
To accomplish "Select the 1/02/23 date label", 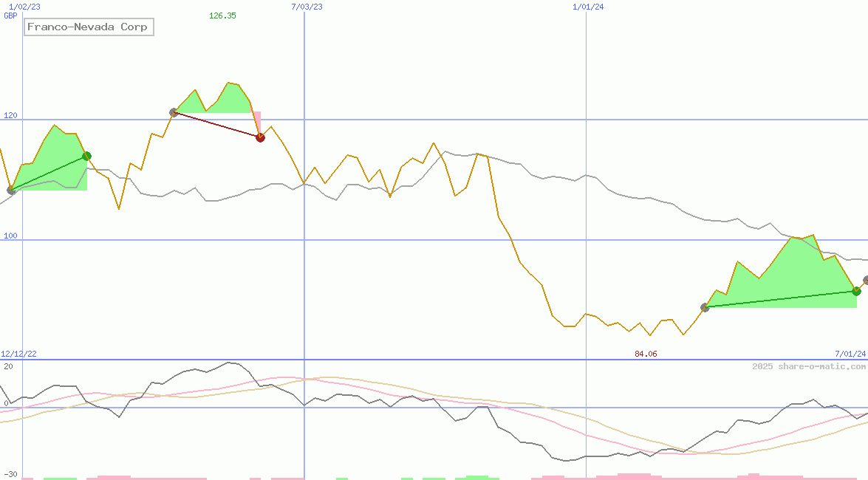I will pos(24,7).
